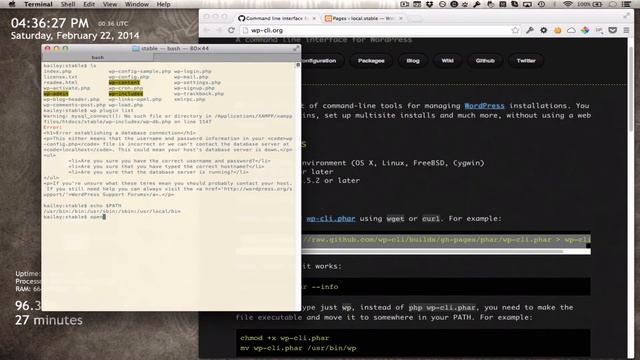Click the key extension icon in Chrome toolbar
Image resolution: width=640 pixels, height=360 pixels.
click(x=530, y=30)
